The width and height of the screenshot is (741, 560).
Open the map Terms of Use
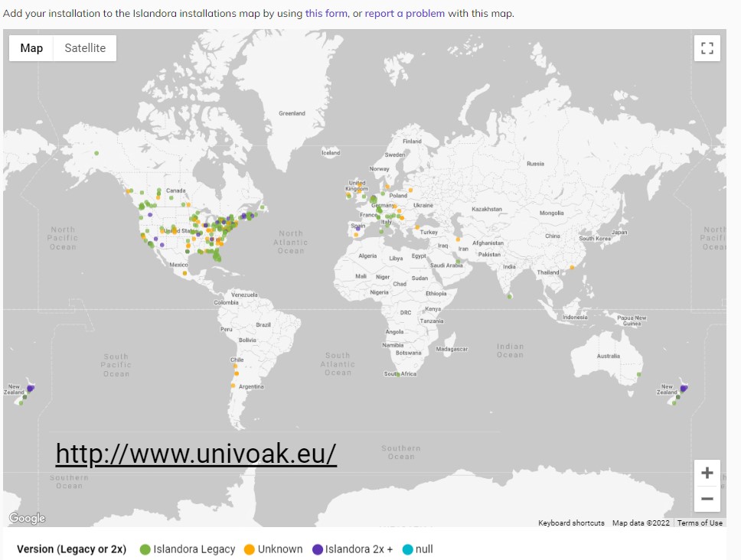coord(700,523)
